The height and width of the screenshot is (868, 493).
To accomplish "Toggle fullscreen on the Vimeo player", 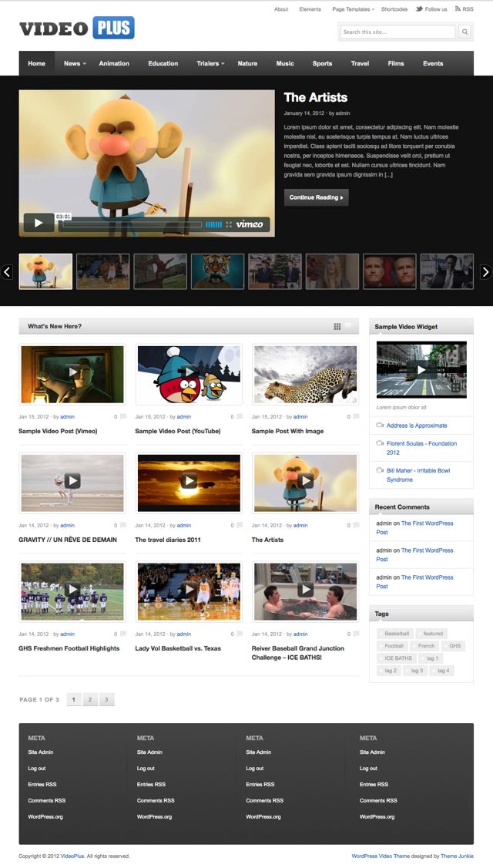I will (229, 224).
